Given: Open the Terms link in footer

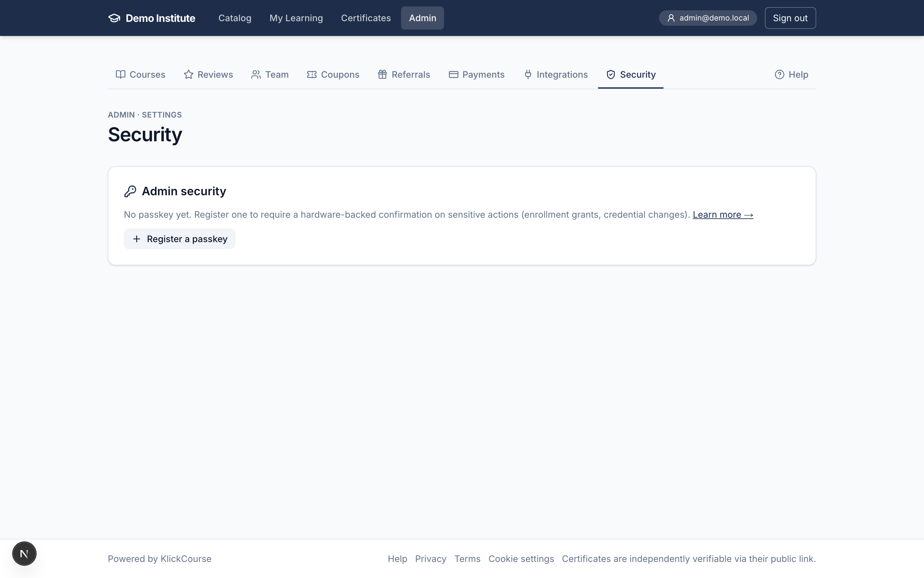Looking at the screenshot, I should (x=467, y=559).
